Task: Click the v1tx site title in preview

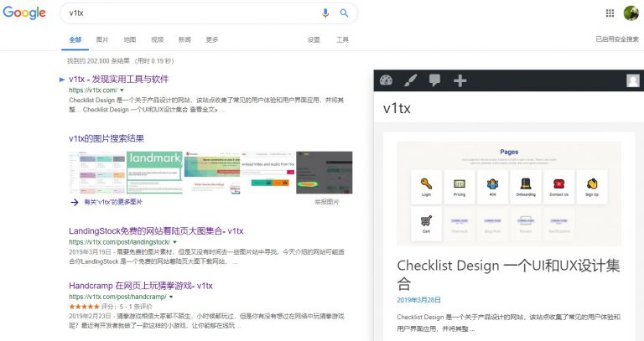Action: (x=397, y=108)
